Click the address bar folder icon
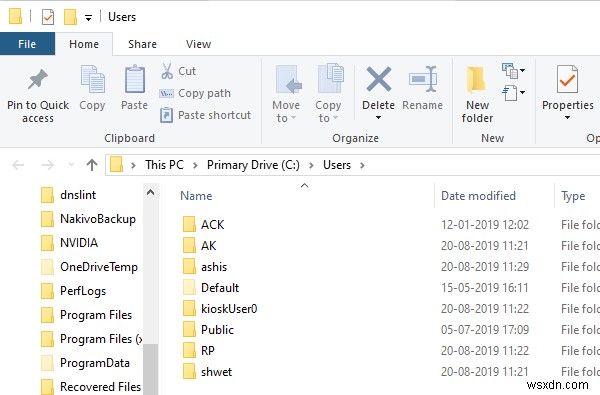This screenshot has height=395, width=600. (116, 165)
